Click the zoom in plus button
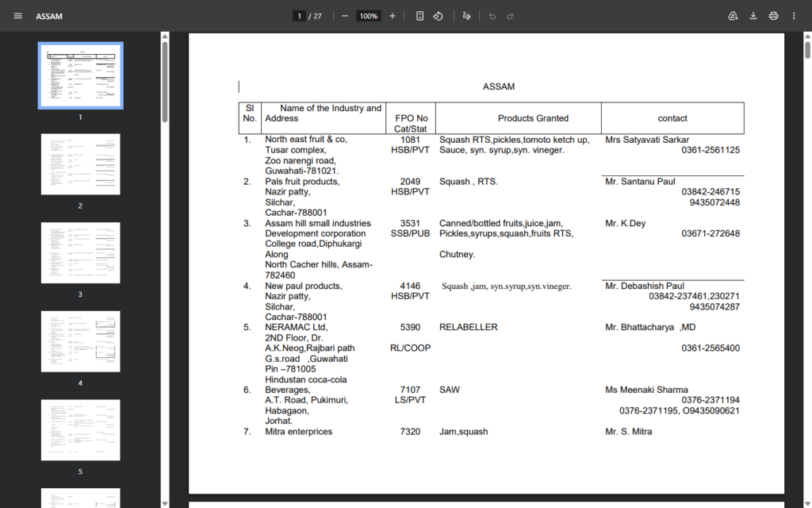Viewport: 812px width, 508px height. coord(393,16)
